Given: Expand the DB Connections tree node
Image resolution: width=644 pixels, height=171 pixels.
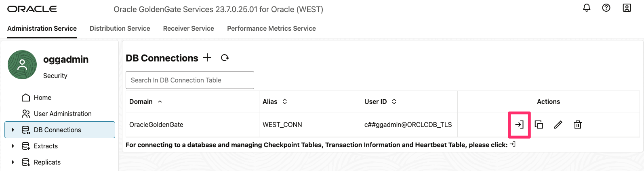Looking at the screenshot, I should pyautogui.click(x=13, y=130).
